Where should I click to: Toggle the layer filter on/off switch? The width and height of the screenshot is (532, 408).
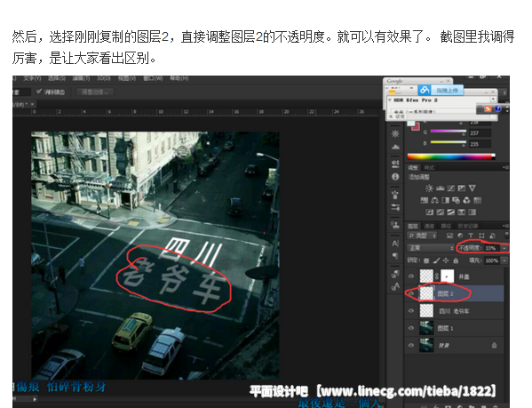click(506, 235)
